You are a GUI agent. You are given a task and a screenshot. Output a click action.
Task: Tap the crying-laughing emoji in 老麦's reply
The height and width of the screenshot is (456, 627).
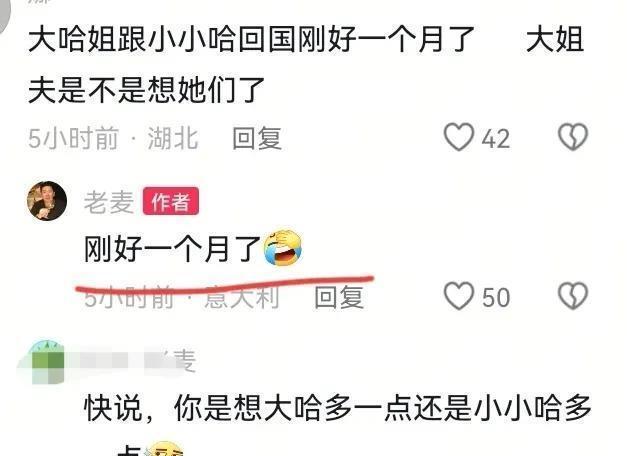point(283,248)
